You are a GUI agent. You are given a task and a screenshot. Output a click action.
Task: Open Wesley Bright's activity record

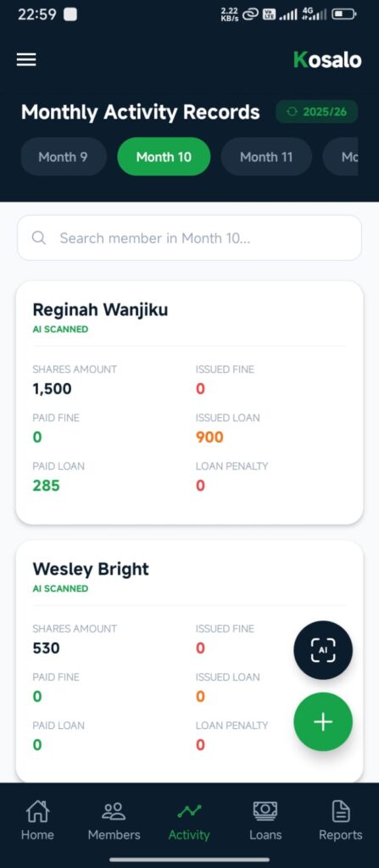[x=190, y=661]
